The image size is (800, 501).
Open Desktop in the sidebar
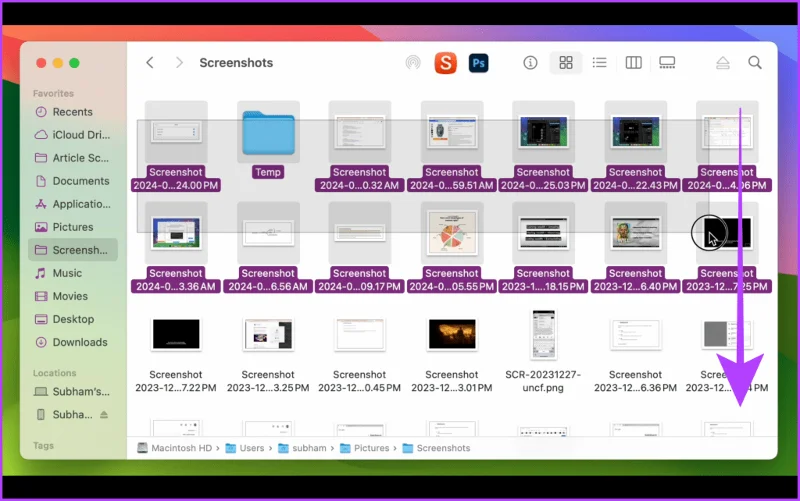click(73, 319)
